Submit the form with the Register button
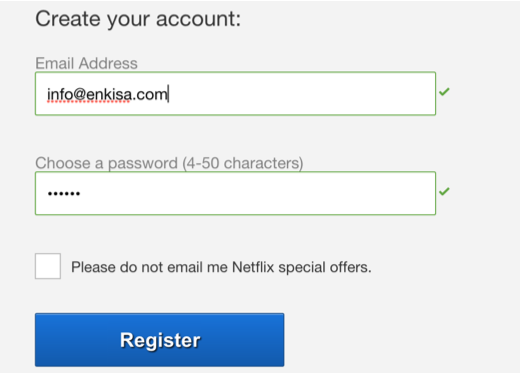Viewport: 521px width, 373px height. coord(160,340)
